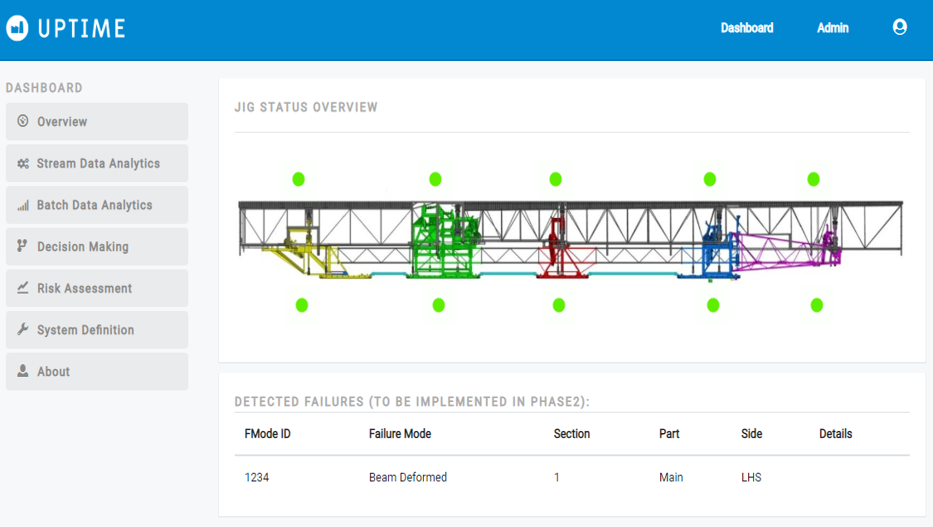933x527 pixels.
Task: Click the UPTIME logo icon
Action: (x=17, y=28)
